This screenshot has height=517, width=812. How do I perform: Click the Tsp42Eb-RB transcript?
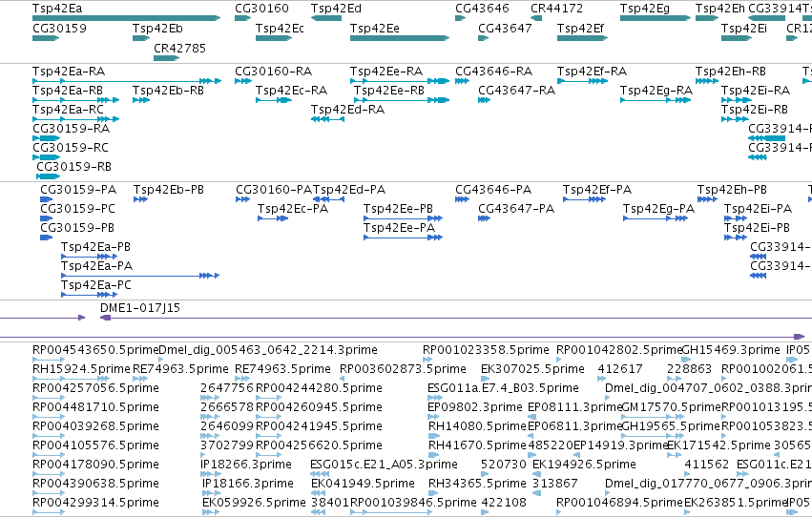click(x=141, y=100)
